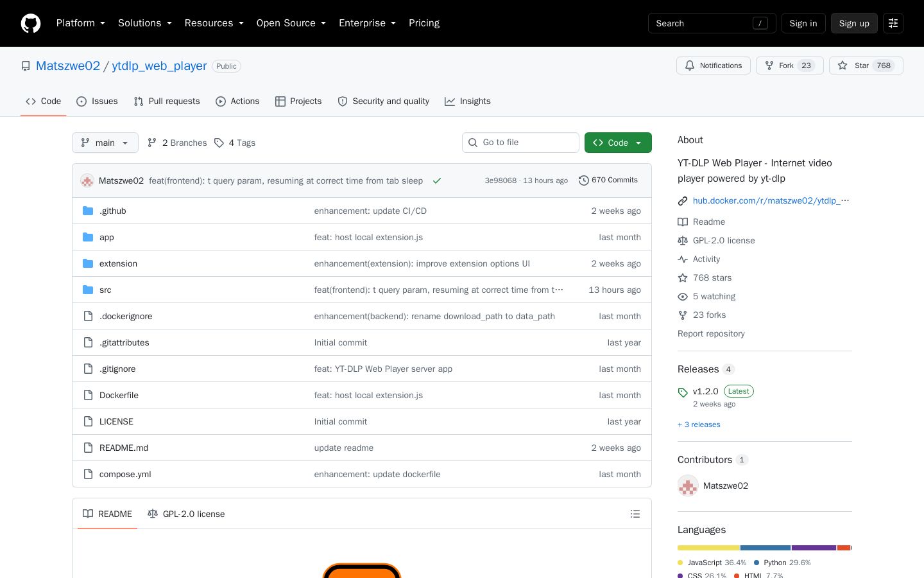The height and width of the screenshot is (578, 924).
Task: Click the .dockerignore file icon
Action: (x=88, y=316)
